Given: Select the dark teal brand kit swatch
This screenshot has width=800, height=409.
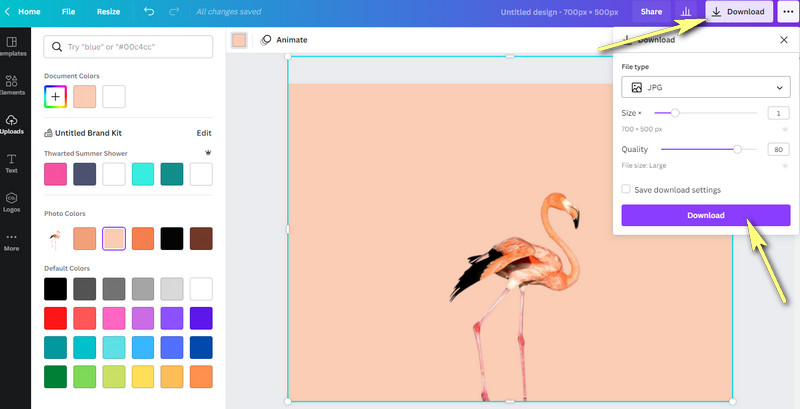Looking at the screenshot, I should (x=172, y=174).
